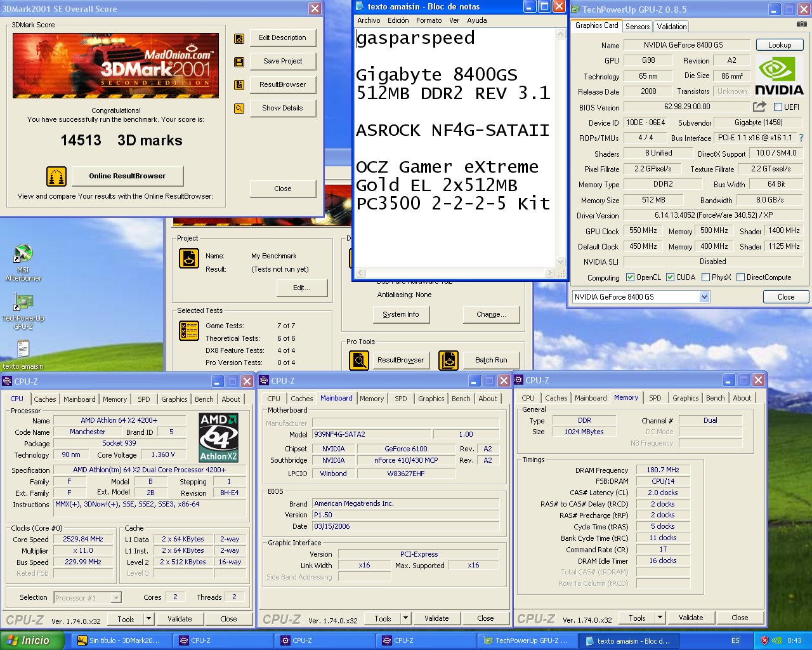Click the Batch Run icon in Pro Tools
The height and width of the screenshot is (650, 812).
point(449,360)
